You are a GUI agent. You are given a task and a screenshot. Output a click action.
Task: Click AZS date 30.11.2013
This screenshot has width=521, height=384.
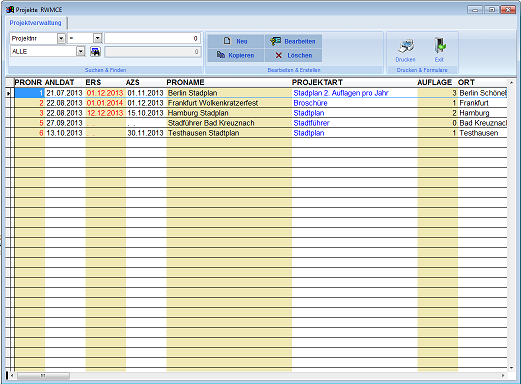pos(145,133)
